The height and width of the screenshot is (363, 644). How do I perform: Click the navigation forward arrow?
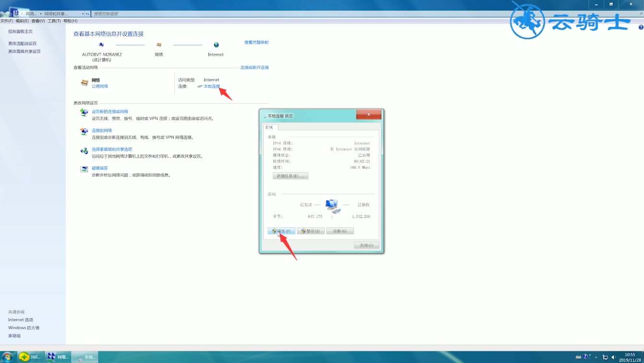pyautogui.click(x=8, y=14)
